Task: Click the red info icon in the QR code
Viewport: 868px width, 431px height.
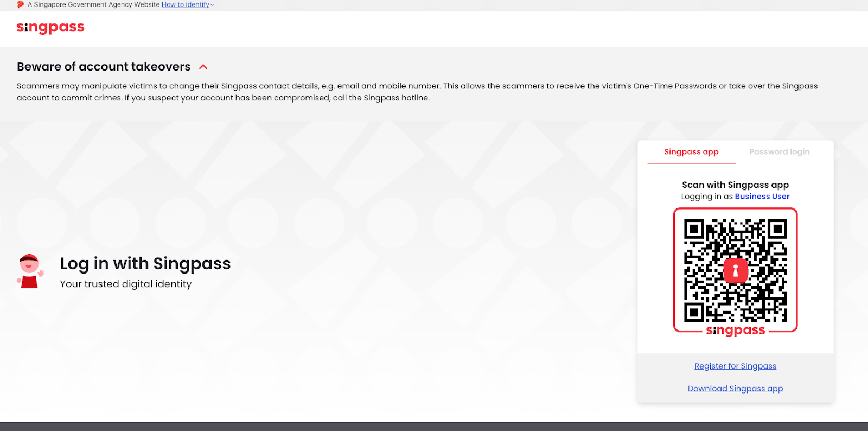Action: [x=736, y=270]
